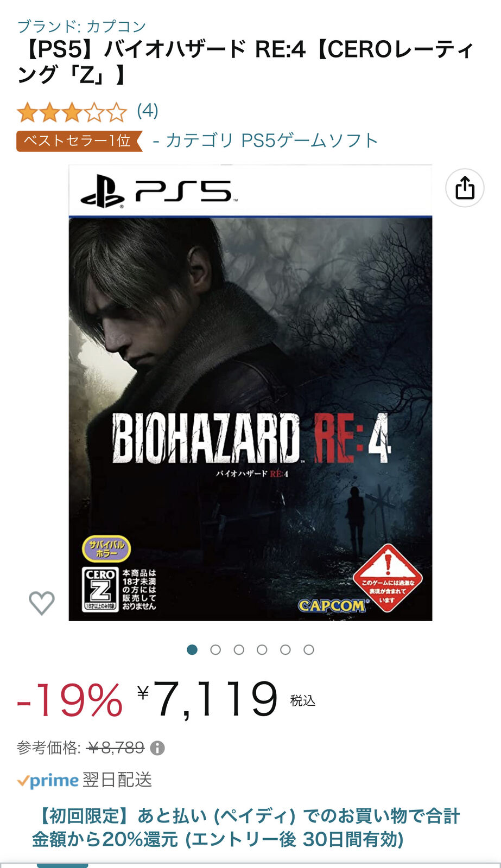Open the ペイディ 20%還元 promotion link
The width and height of the screenshot is (501, 868).
coord(246,827)
